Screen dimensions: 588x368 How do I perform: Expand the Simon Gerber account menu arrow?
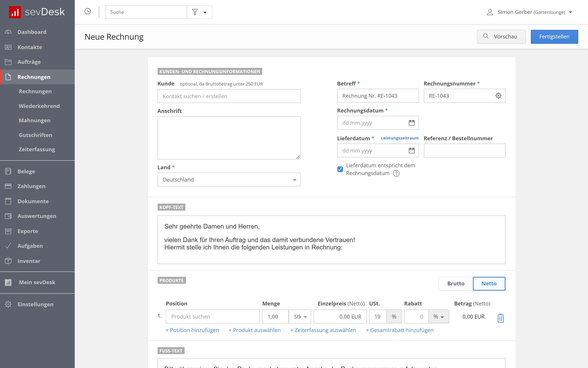(x=570, y=12)
